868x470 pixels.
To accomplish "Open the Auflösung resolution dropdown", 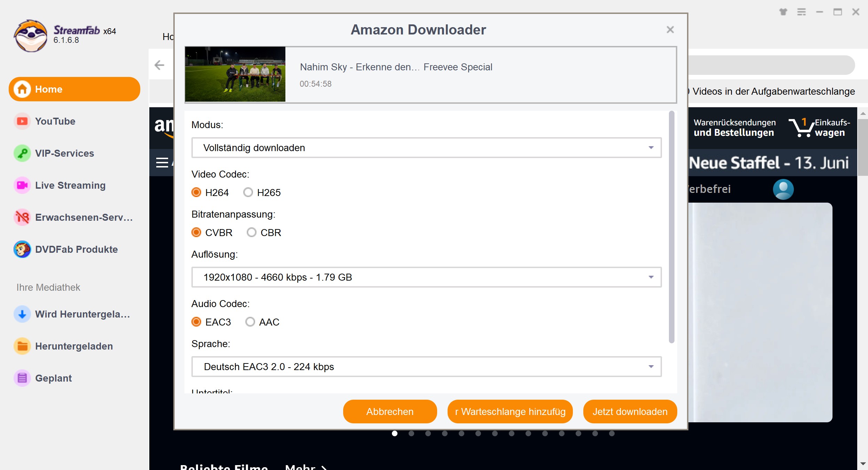I will (x=426, y=277).
